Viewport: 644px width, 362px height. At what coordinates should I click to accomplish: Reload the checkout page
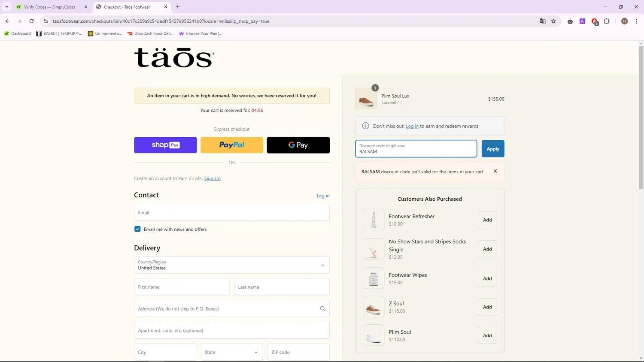[31, 21]
